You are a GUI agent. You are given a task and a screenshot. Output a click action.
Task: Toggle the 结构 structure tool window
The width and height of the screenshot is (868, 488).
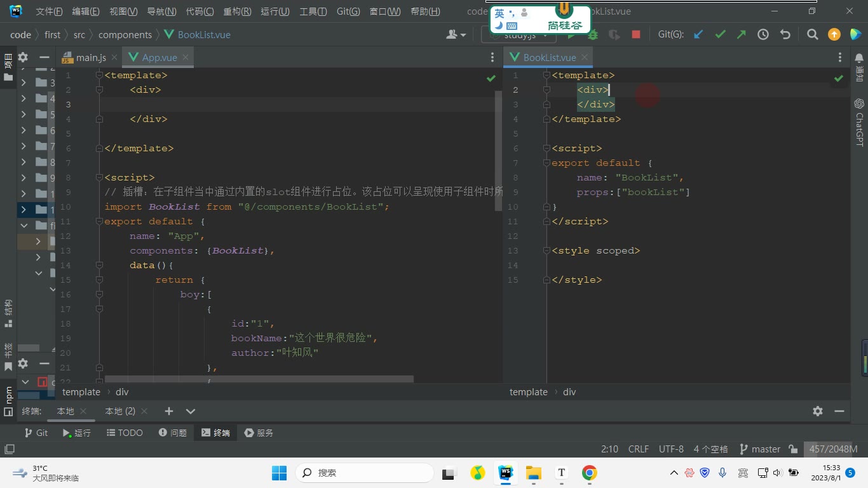coord(8,313)
